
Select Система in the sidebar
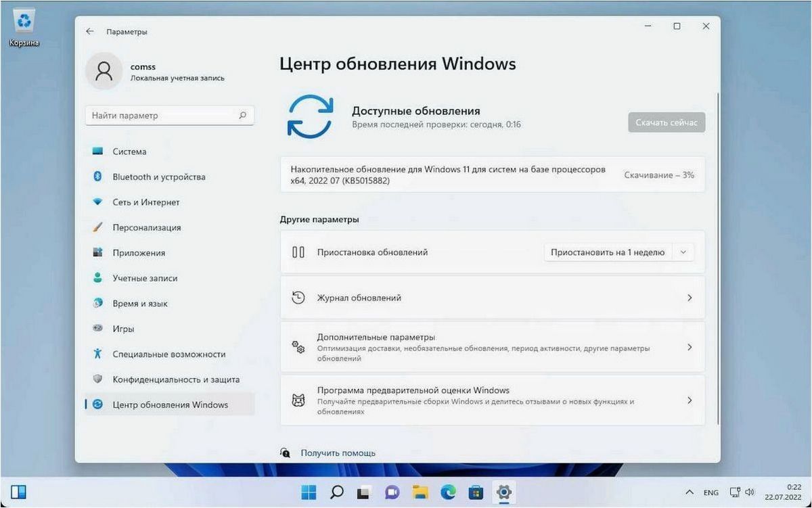click(170, 152)
